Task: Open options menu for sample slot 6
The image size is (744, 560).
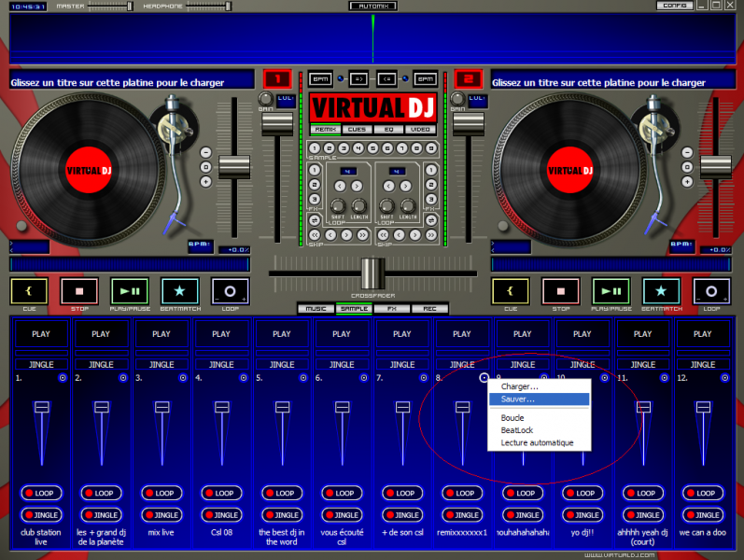Action: [x=363, y=378]
